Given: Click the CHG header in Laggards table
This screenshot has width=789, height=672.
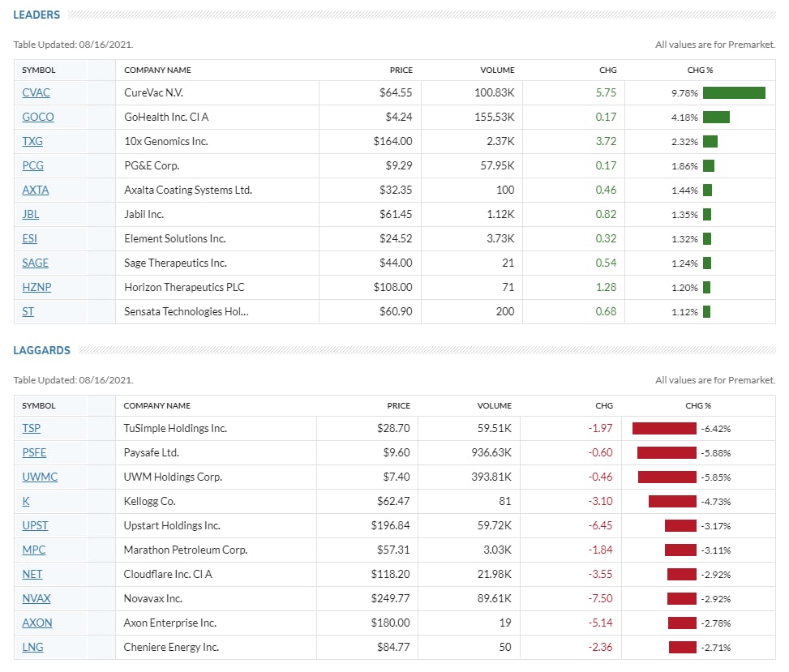Looking at the screenshot, I should click(604, 405).
